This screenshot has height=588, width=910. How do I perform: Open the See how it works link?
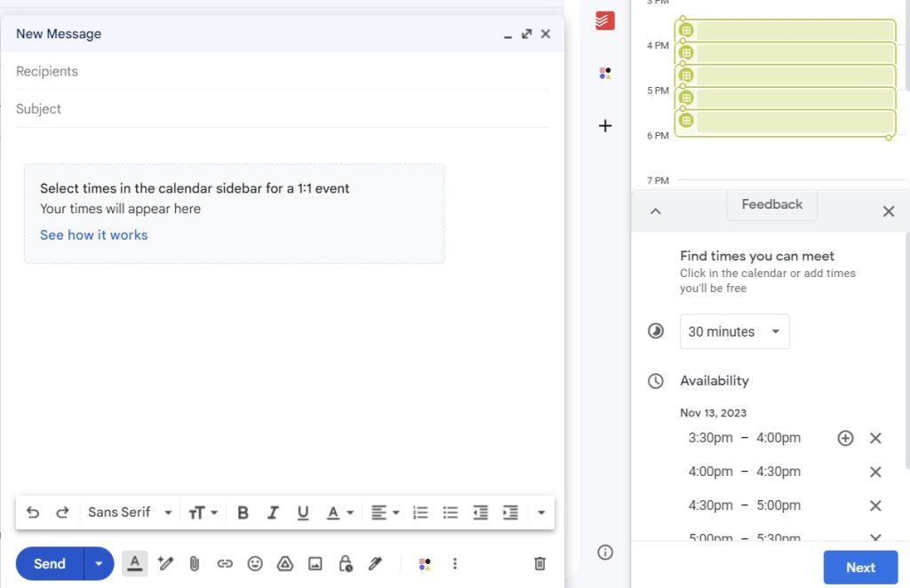click(x=93, y=235)
